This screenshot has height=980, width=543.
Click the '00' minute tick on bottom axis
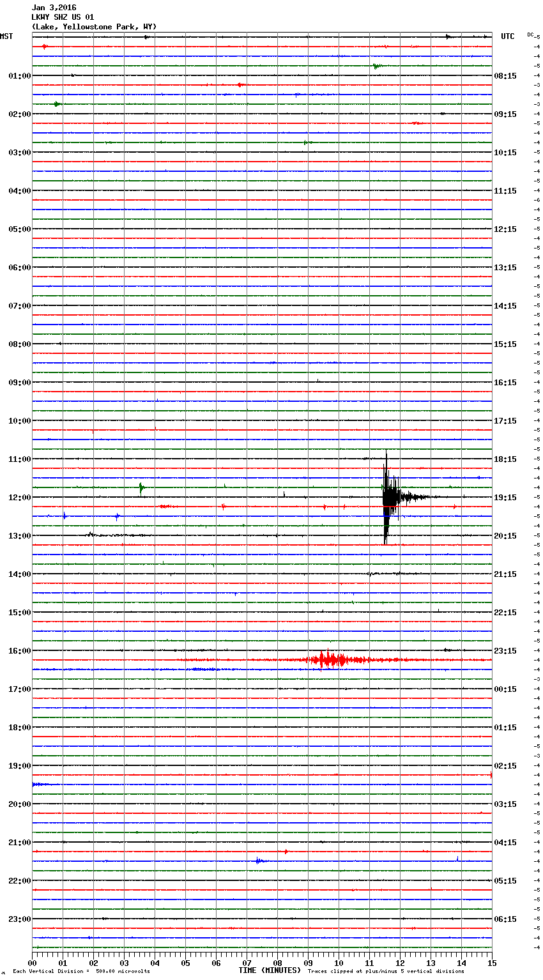point(32,963)
